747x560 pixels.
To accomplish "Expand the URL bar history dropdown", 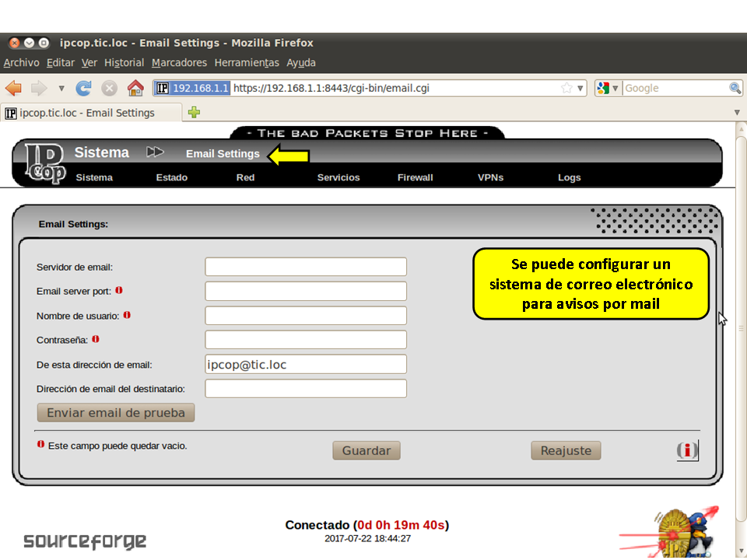I will pyautogui.click(x=580, y=88).
